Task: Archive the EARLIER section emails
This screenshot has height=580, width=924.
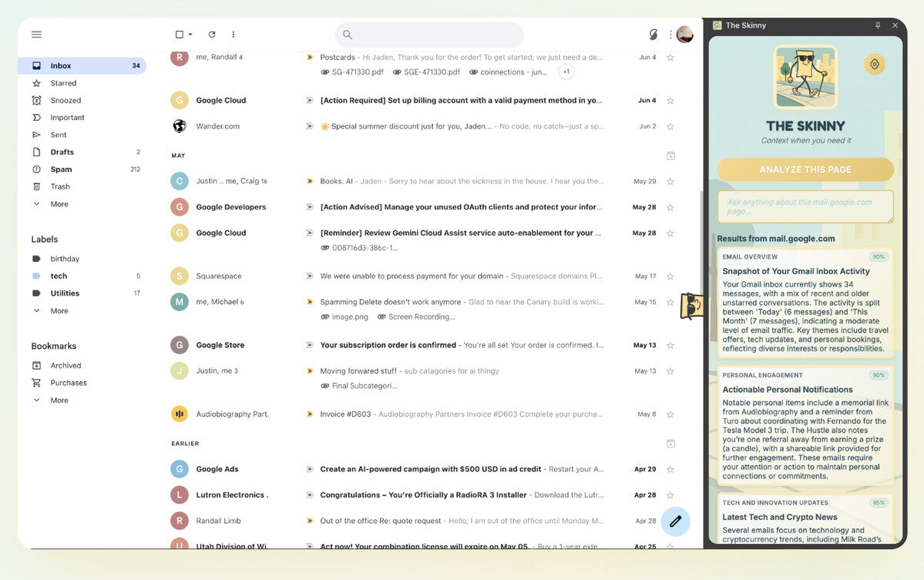Action: (670, 444)
